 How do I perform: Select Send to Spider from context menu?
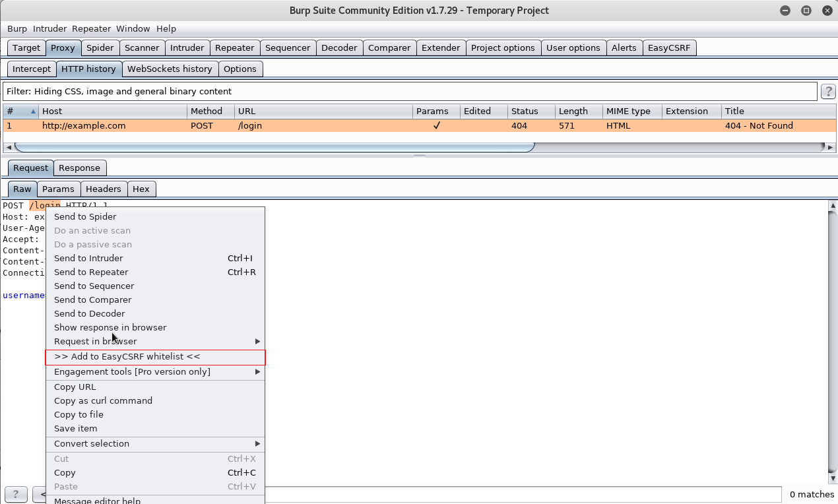pos(155,216)
